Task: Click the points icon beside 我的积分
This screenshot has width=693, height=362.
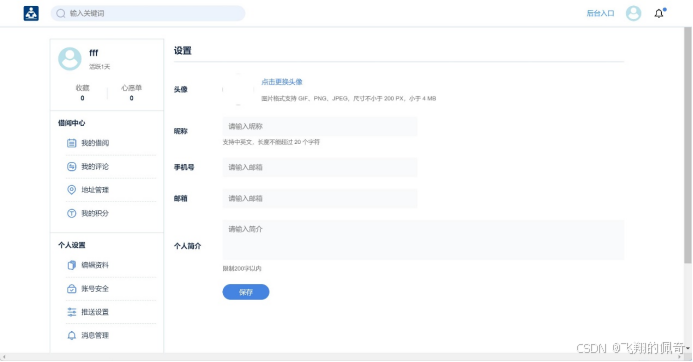Action: click(x=72, y=213)
